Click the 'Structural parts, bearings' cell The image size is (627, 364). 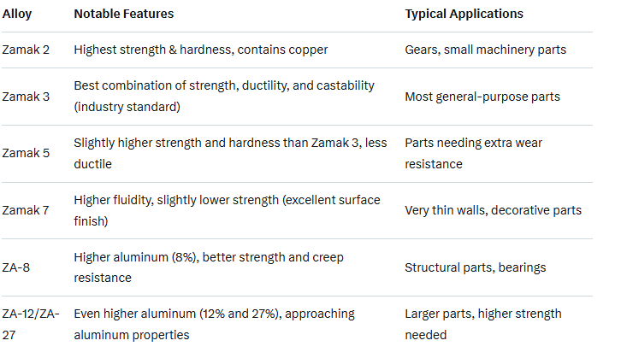[475, 267]
